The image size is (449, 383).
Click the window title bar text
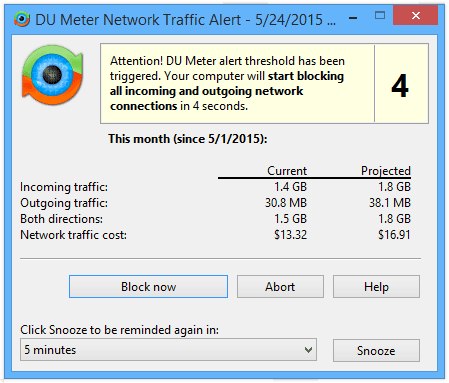click(185, 20)
